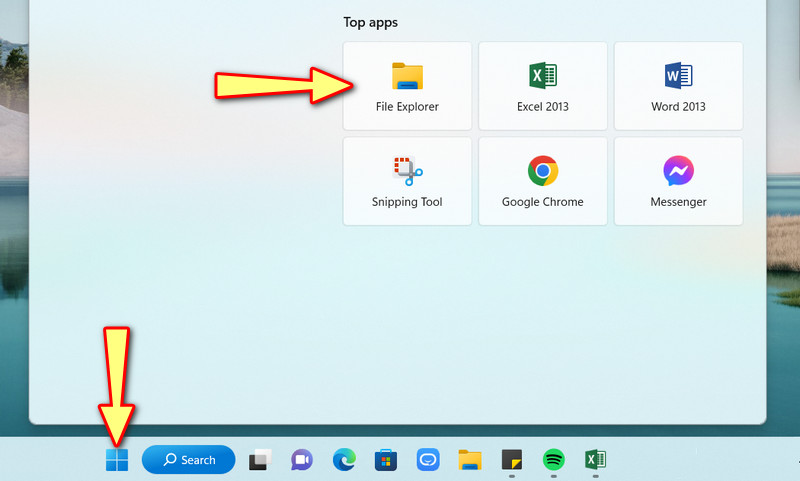Switch to Spotify in the taskbar
The image size is (800, 481).
coord(553,460)
